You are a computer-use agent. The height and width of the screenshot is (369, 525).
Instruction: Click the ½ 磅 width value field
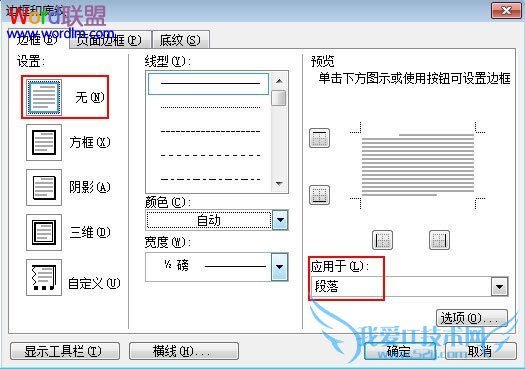coord(208,267)
